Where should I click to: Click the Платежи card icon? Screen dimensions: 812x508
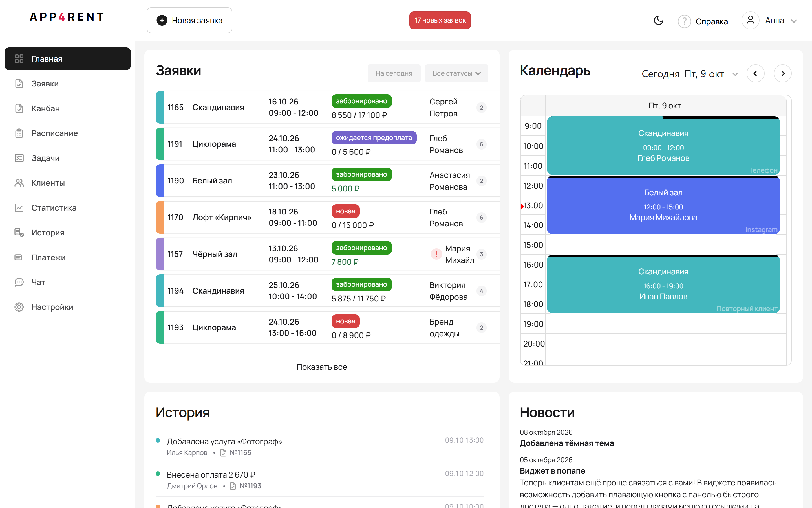(18, 257)
